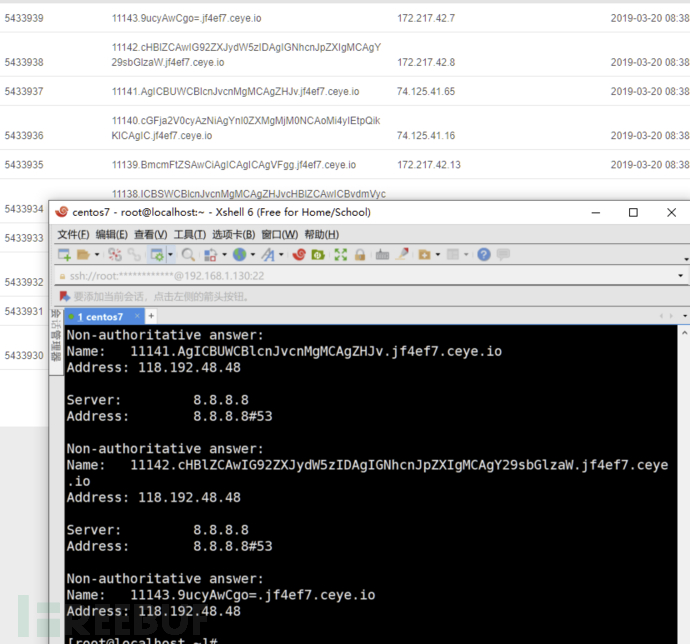Image resolution: width=690 pixels, height=644 pixels.
Task: Click the globe Encoding icon
Action: 239,254
